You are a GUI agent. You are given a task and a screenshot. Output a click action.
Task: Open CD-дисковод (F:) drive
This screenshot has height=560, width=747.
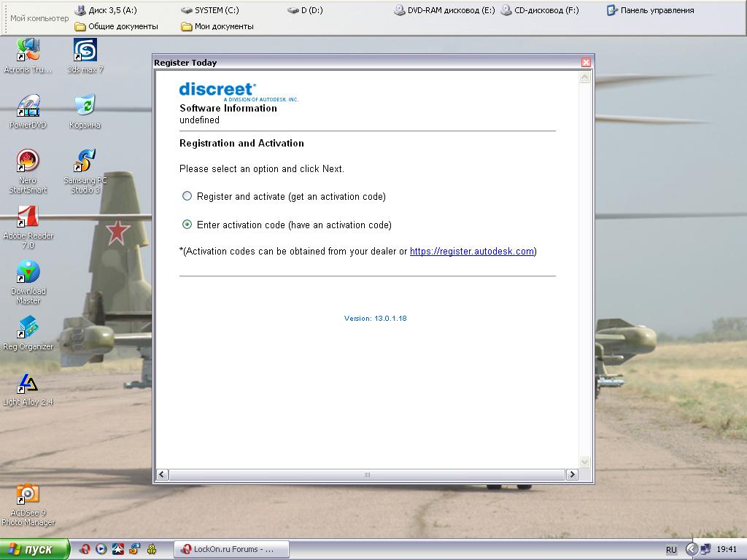point(540,10)
